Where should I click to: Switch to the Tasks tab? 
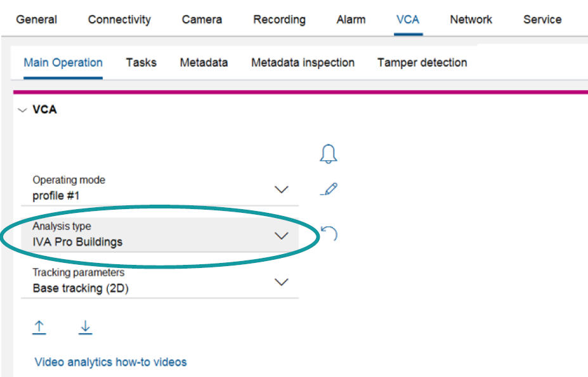pyautogui.click(x=141, y=63)
